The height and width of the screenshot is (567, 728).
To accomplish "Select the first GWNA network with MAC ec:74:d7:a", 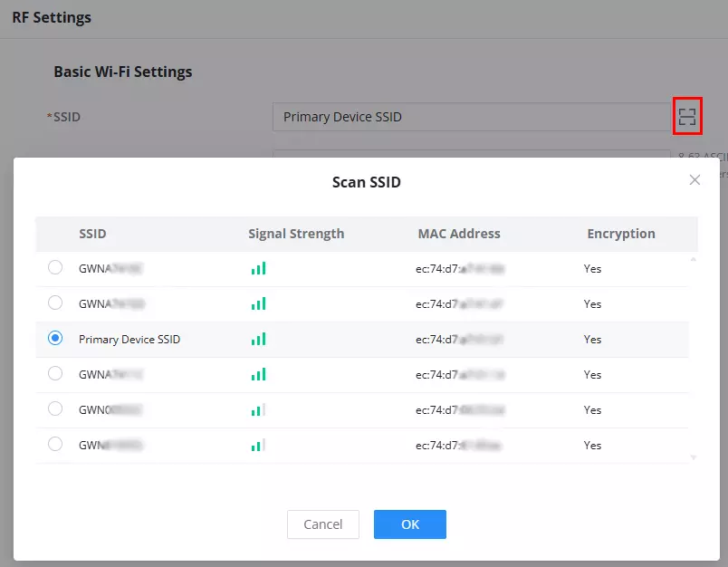I will click(55, 267).
